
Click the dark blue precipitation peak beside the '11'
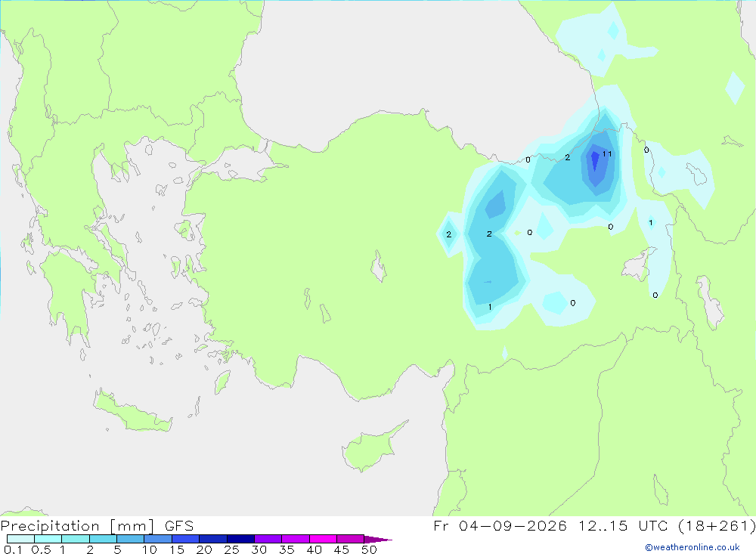595,160
